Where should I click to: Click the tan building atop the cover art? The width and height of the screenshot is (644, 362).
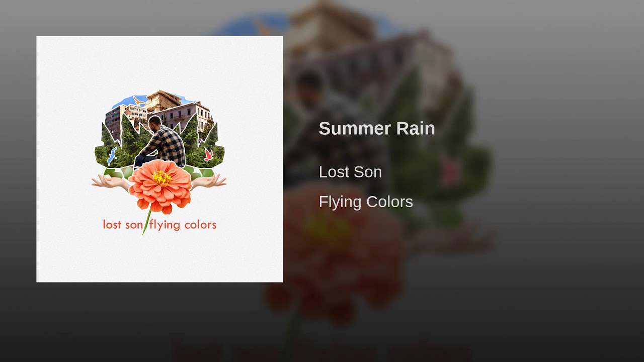coord(163,100)
